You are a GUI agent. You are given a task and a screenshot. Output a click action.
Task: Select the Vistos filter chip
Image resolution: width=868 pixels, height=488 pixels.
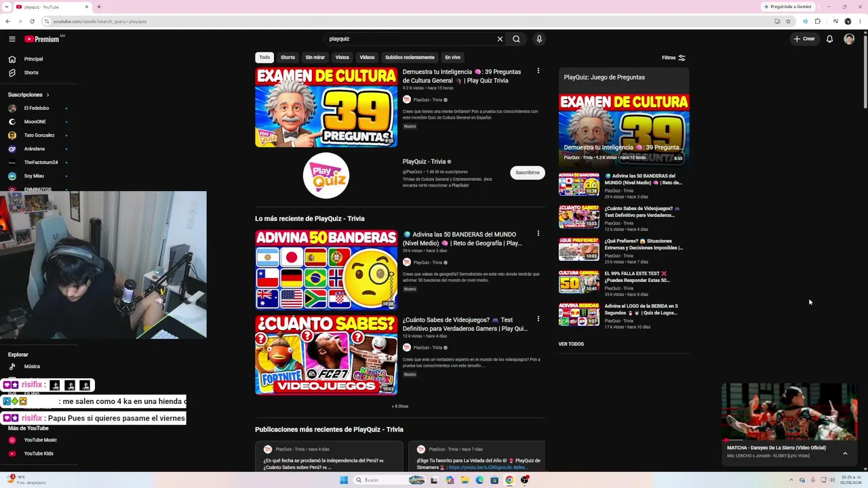[x=342, y=58]
